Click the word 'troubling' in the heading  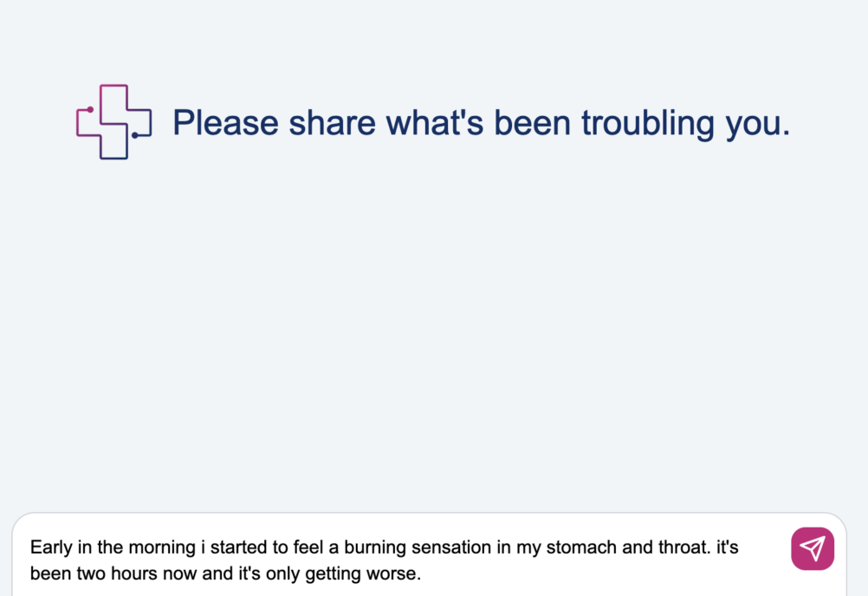point(648,123)
